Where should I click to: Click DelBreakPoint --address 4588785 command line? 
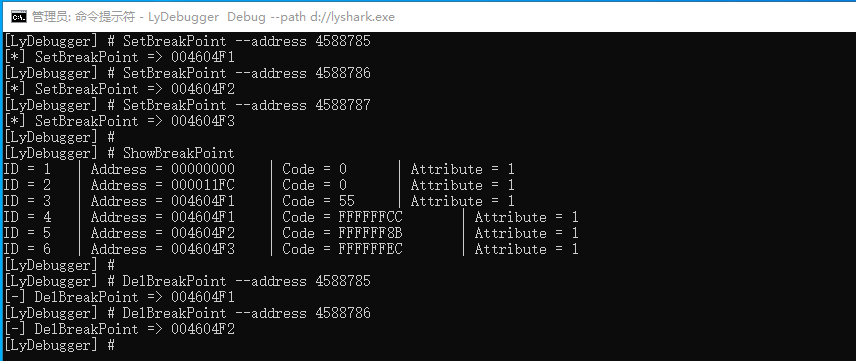pos(187,281)
